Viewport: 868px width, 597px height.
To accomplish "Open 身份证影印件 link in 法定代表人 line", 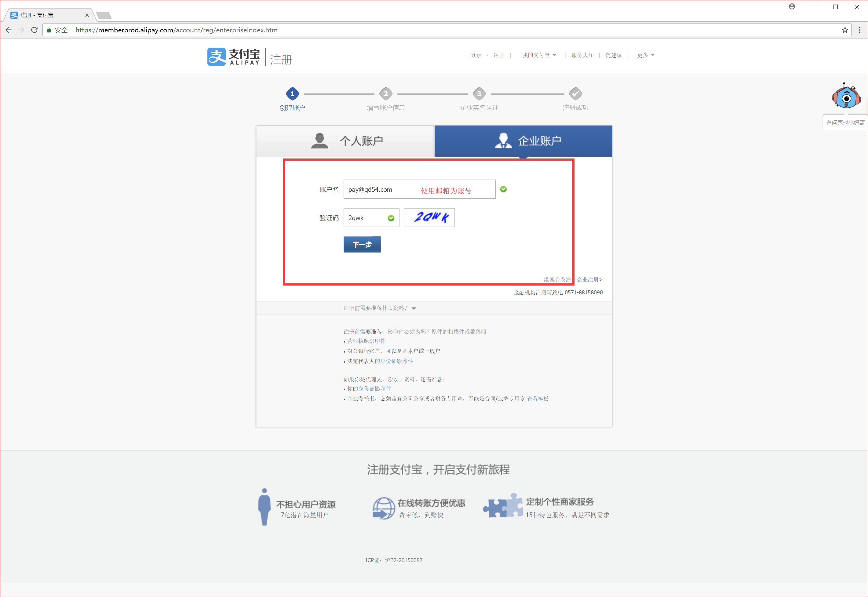I will [396, 361].
